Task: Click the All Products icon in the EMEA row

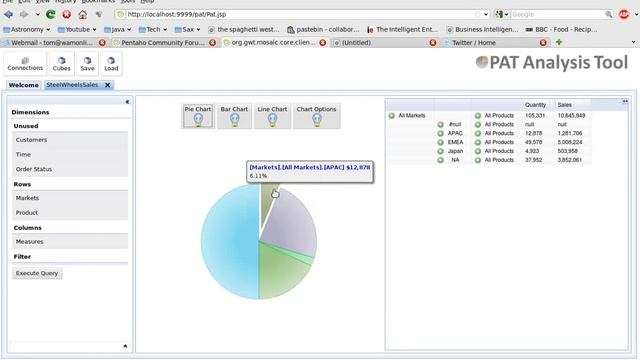Action: tap(478, 142)
